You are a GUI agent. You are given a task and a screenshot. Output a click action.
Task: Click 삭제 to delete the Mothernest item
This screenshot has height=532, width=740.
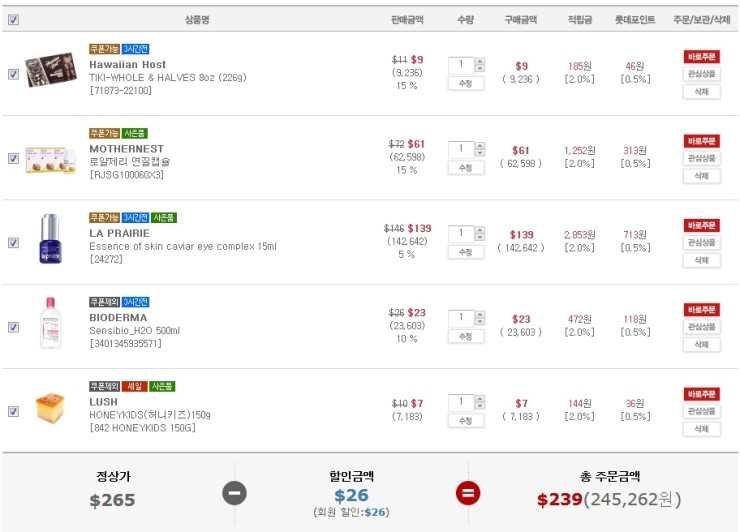pyautogui.click(x=701, y=176)
